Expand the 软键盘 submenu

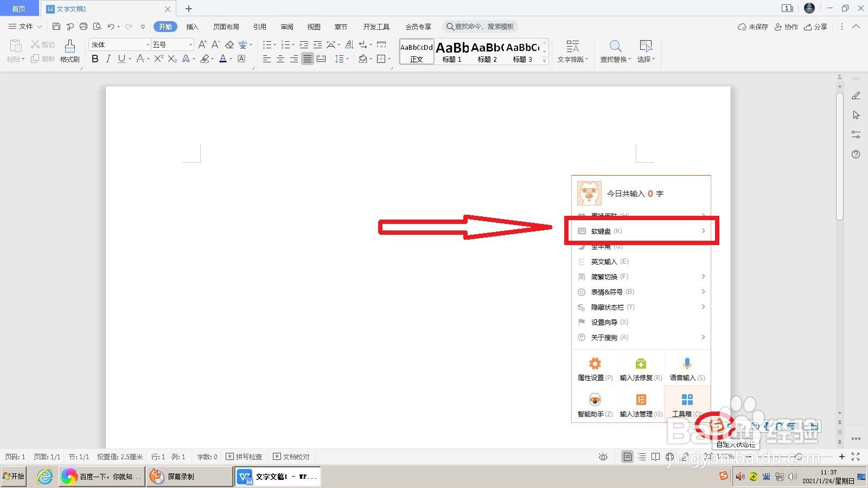[641, 231]
